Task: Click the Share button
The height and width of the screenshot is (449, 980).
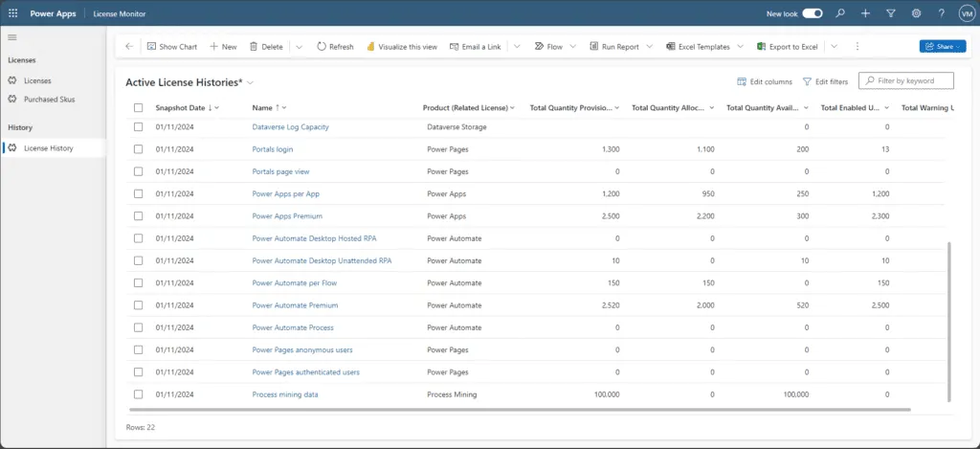Action: pos(943,46)
